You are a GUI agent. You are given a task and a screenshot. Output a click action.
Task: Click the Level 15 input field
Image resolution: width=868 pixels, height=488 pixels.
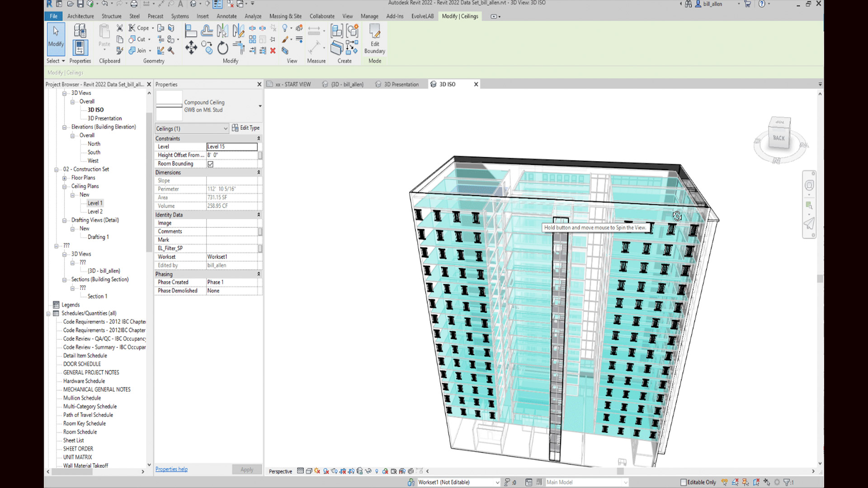click(x=231, y=146)
